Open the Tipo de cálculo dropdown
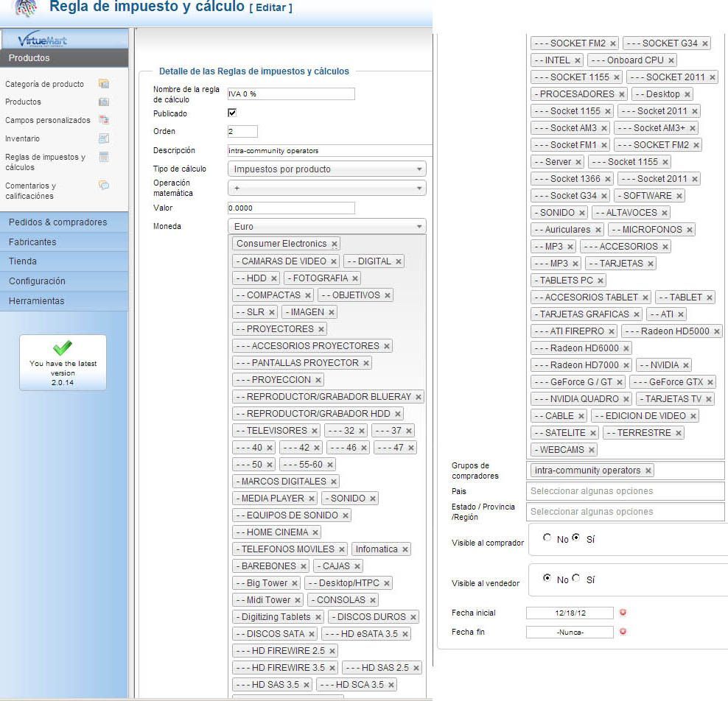This screenshot has width=728, height=701. pos(327,169)
